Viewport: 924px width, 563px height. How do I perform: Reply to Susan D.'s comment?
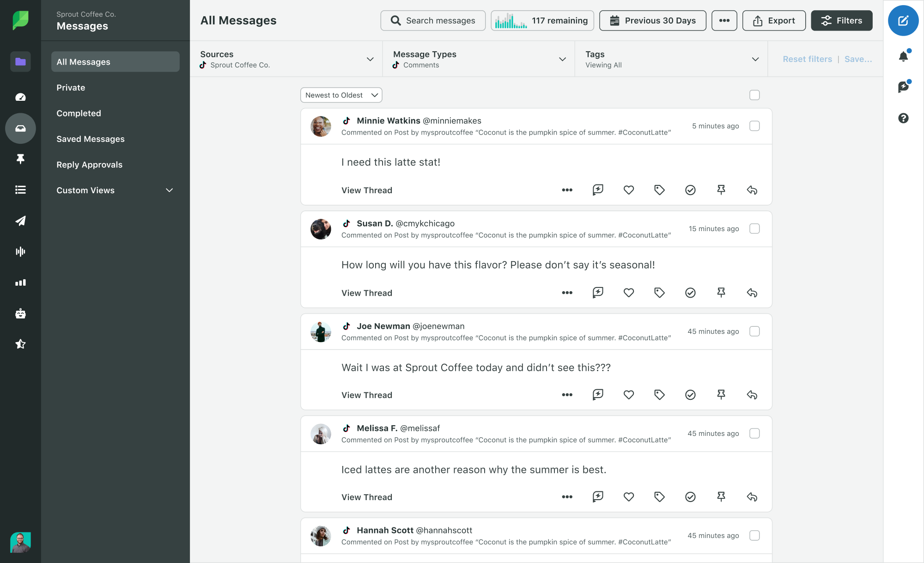[752, 293]
